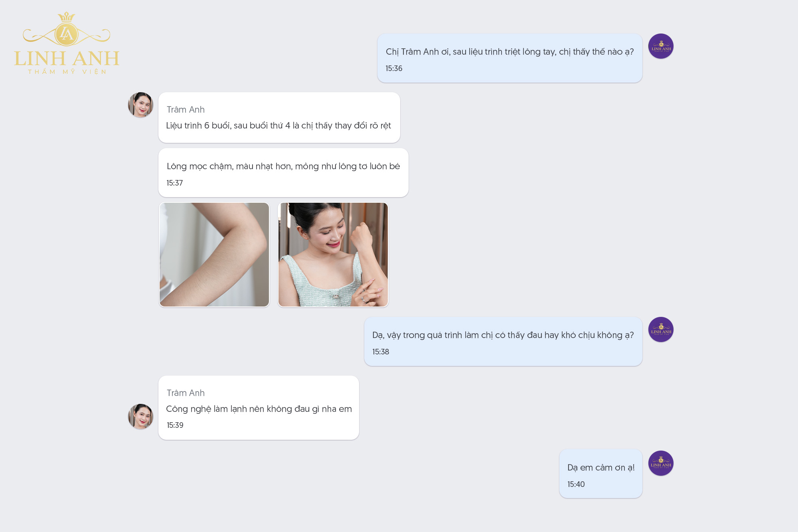Select Linh Anh avatar next to 'Dạ em cảm ơn ạ!'

click(x=661, y=463)
